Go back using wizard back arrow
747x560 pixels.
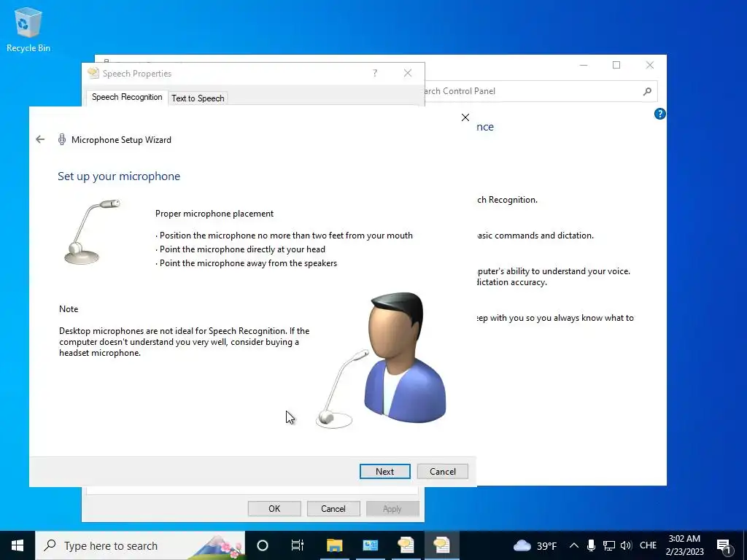(40, 139)
